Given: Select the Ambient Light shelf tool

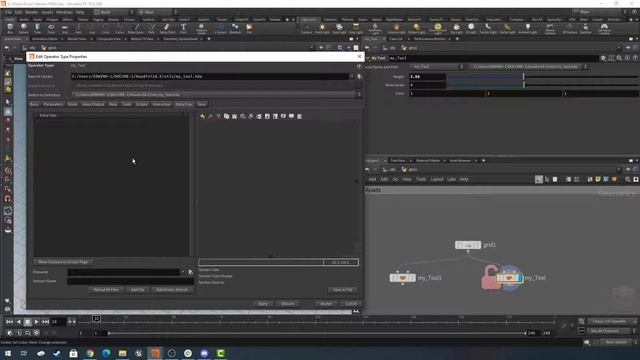Looking at the screenshot, I should pos(528,28).
